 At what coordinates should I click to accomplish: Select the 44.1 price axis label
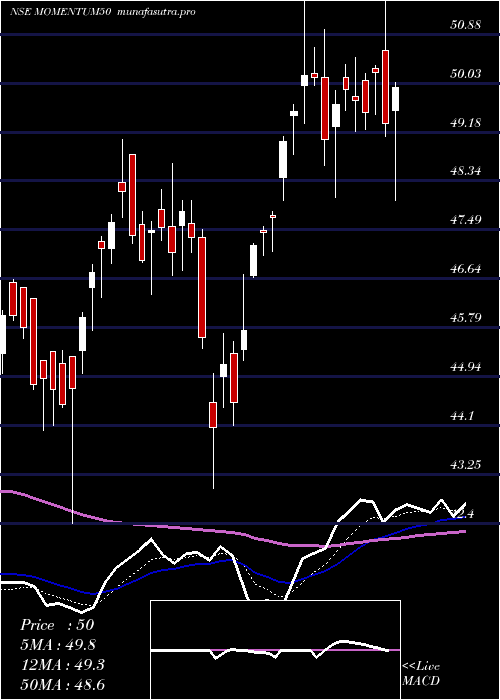[462, 416]
